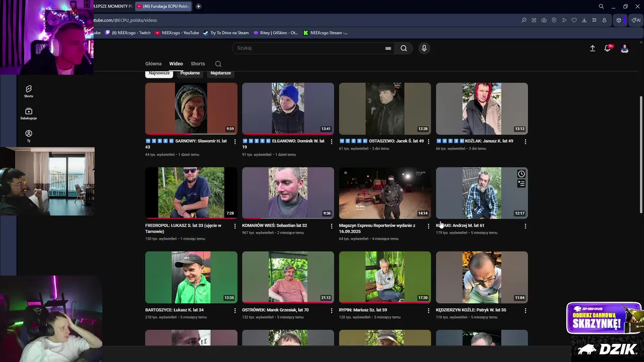
Task: Open options menu for KĘDZIERZYN KOŹLE video
Action: pyautogui.click(x=525, y=311)
